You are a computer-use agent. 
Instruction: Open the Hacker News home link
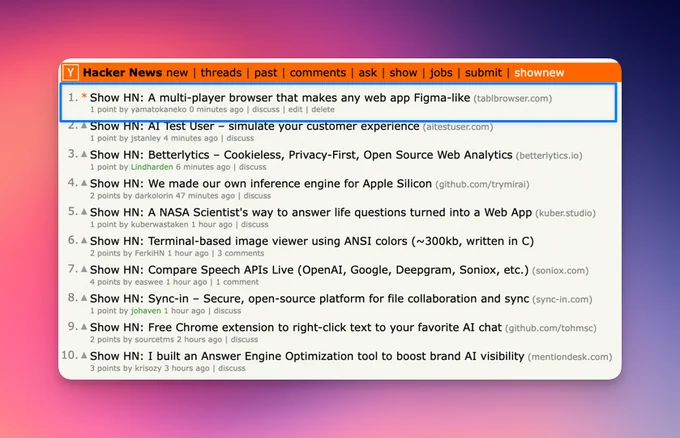122,72
